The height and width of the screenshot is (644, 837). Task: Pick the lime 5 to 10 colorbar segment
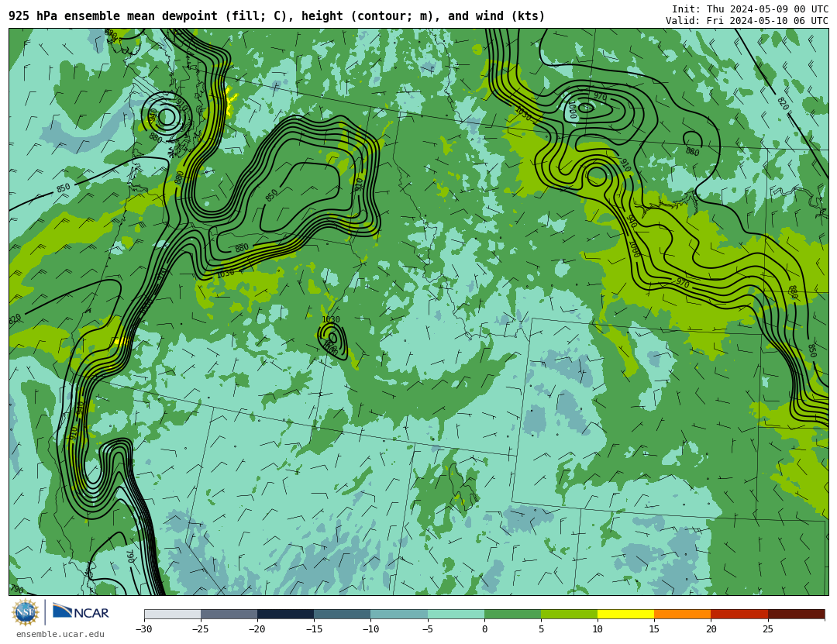569,615
